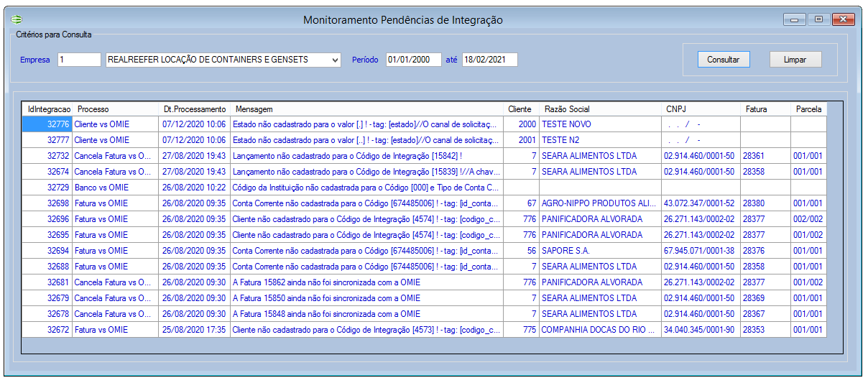The width and height of the screenshot is (868, 383).
Task: Click the green app icon in title bar
Action: 16,19
